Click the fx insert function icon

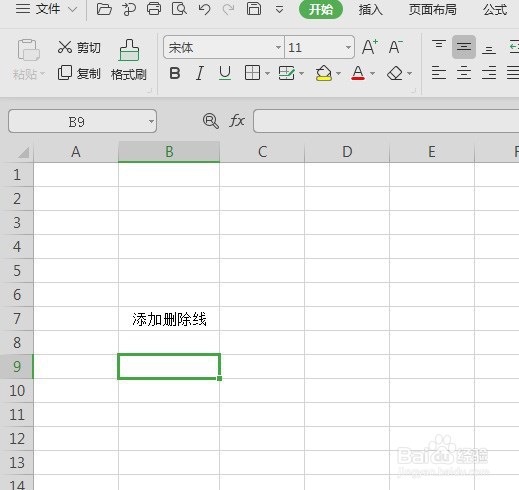coord(237,121)
